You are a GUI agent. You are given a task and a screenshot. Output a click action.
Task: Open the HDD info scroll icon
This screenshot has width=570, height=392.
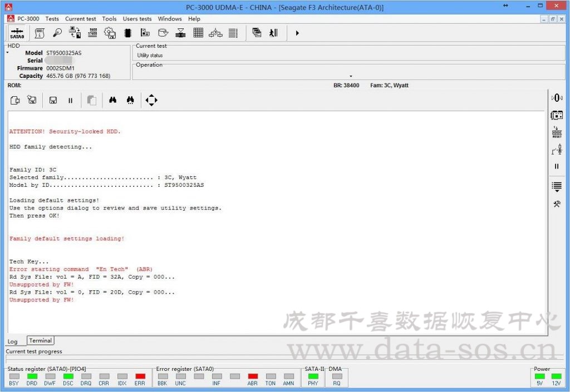tap(40, 33)
